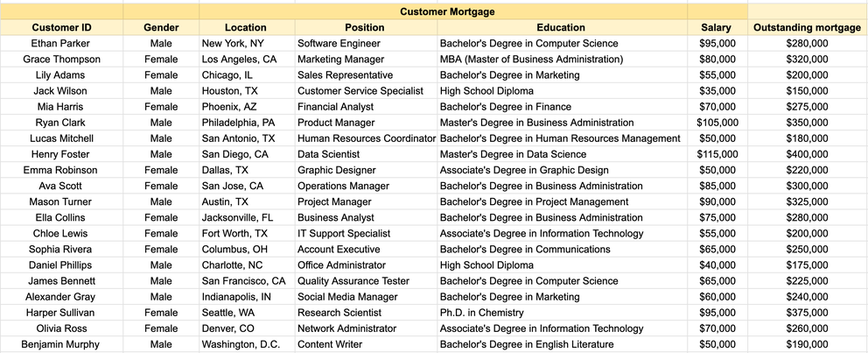The height and width of the screenshot is (353, 868).
Task: Select the $115,000 salary cell
Action: 717,154
